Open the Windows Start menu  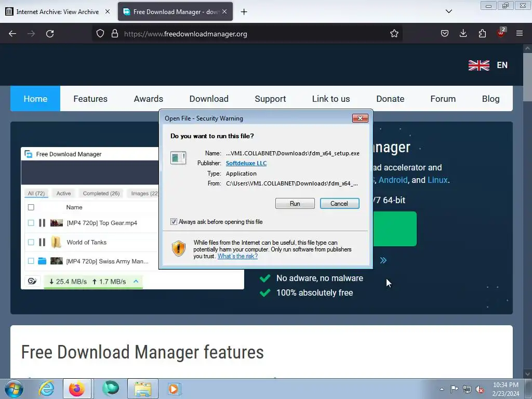coord(14,389)
